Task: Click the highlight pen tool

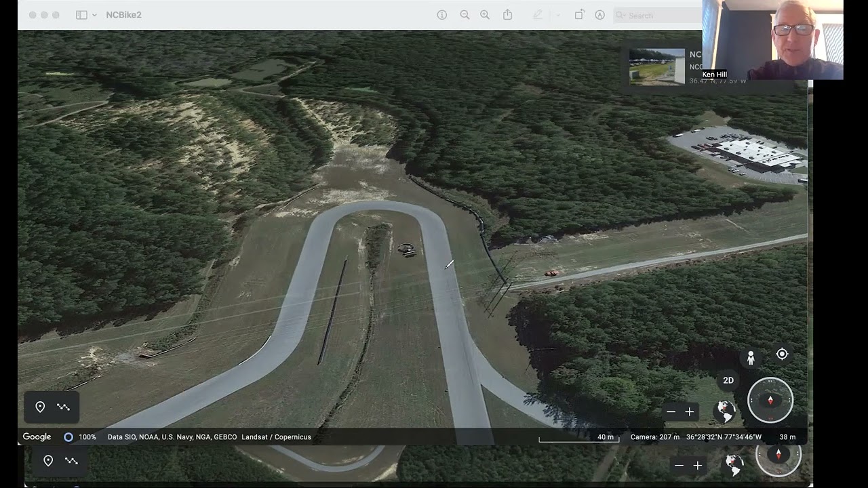Action: [538, 15]
